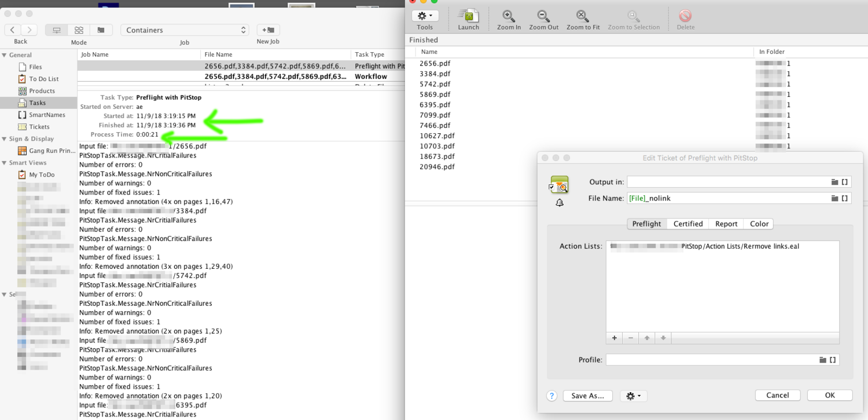Switch to the folder Mode view icon
This screenshot has height=420, width=868.
[101, 30]
